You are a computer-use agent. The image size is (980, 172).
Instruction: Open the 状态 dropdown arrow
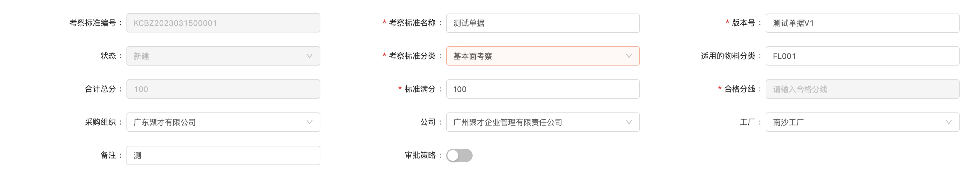pyautogui.click(x=309, y=56)
